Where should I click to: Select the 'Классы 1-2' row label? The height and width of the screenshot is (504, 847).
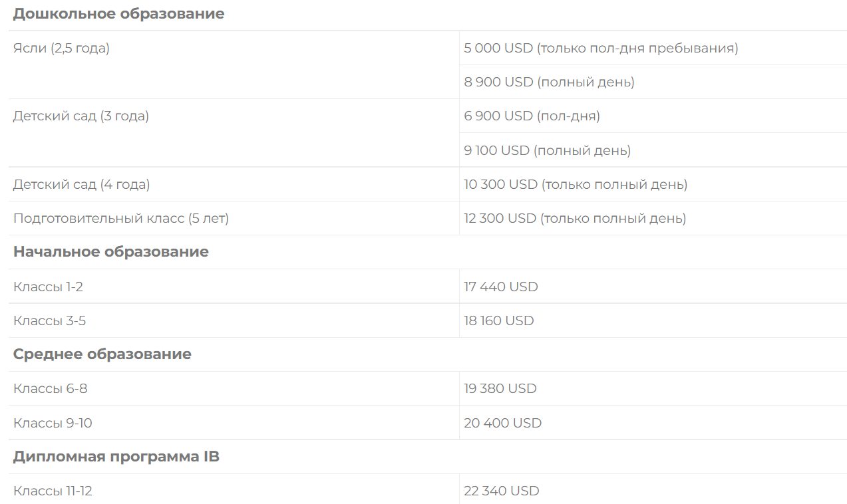click(48, 287)
